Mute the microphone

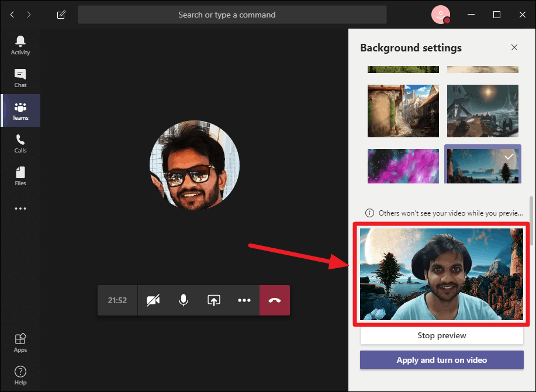point(183,300)
